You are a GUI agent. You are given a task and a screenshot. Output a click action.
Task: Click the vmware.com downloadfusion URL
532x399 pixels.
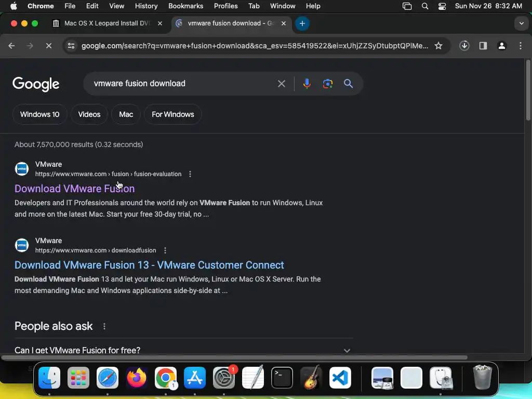tap(96, 250)
